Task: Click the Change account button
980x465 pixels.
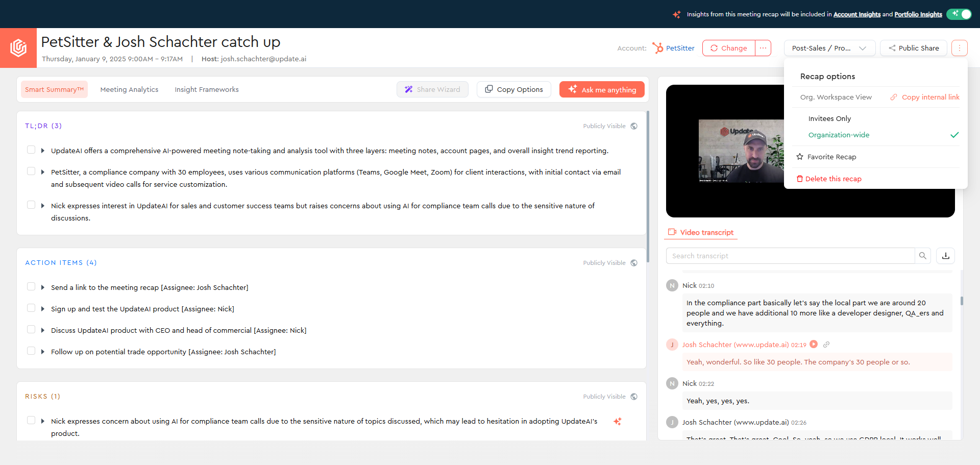Action: pos(729,48)
